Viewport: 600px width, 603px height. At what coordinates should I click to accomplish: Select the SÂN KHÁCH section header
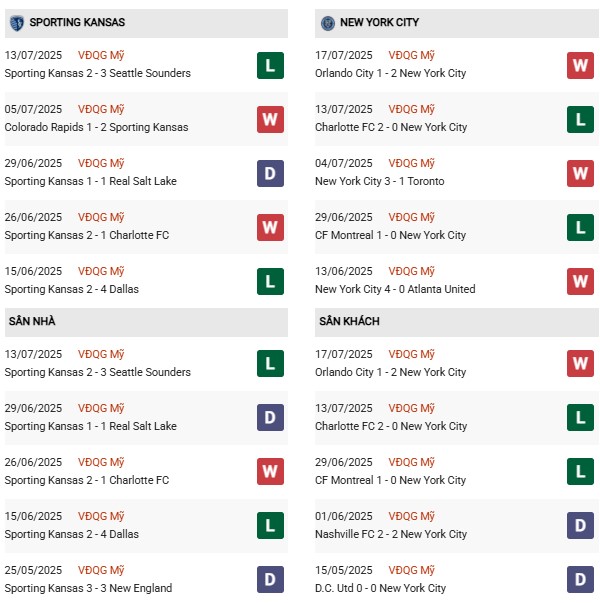[349, 321]
